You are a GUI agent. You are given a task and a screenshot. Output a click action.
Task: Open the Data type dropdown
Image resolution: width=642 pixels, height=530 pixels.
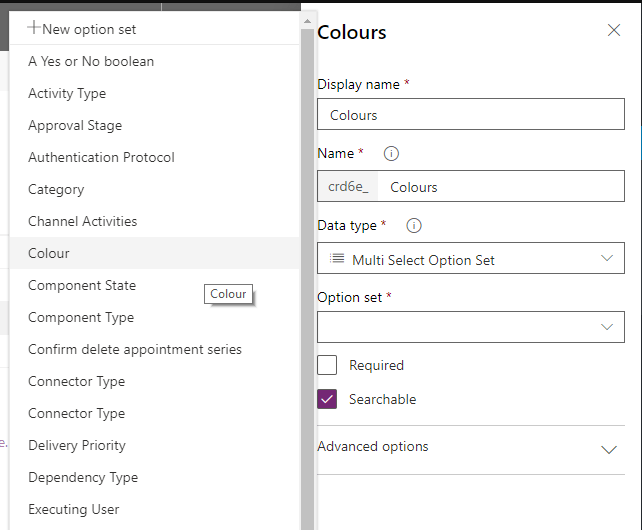(x=471, y=258)
